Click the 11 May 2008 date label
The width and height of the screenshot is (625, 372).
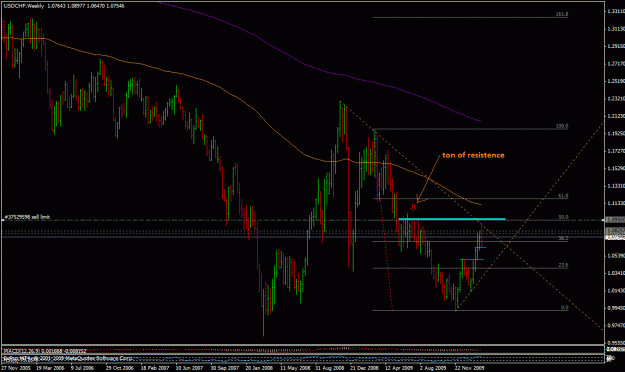295,368
